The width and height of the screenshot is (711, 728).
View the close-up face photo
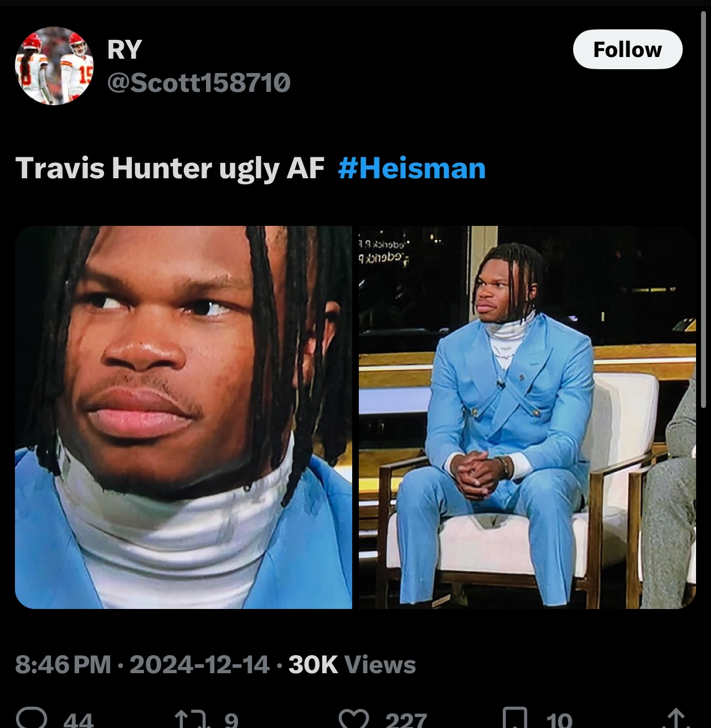183,417
